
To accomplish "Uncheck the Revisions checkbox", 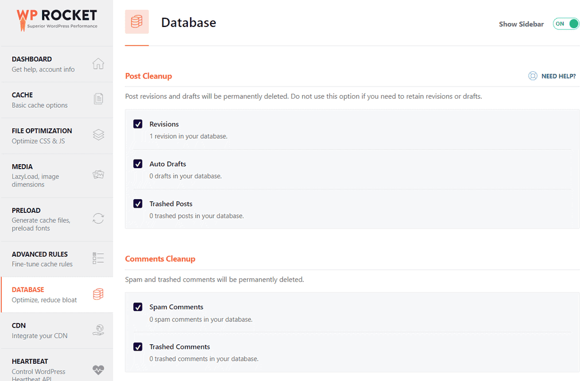I will pos(138,124).
